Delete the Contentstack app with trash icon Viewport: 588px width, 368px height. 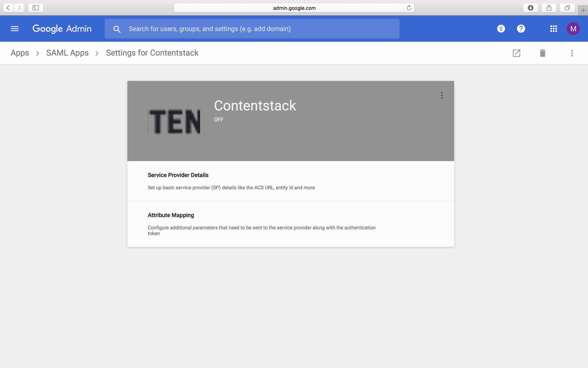pyautogui.click(x=543, y=53)
